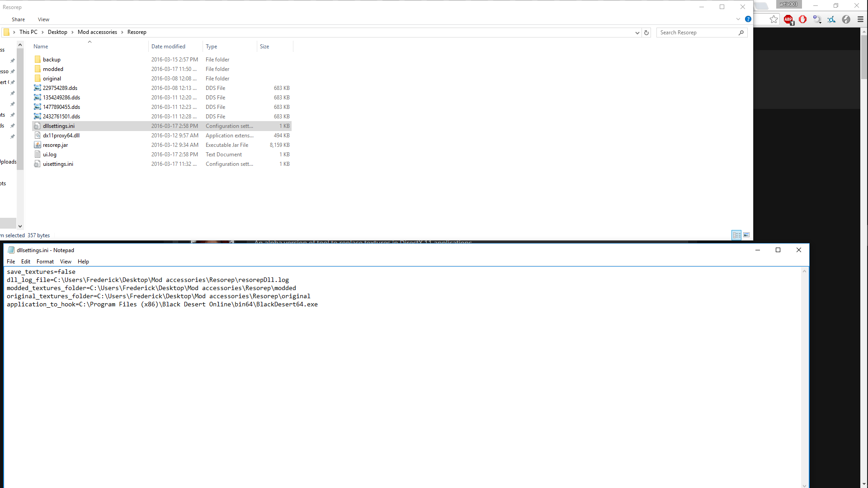Open the Format menu in Notepad
868x488 pixels.
pos(45,262)
